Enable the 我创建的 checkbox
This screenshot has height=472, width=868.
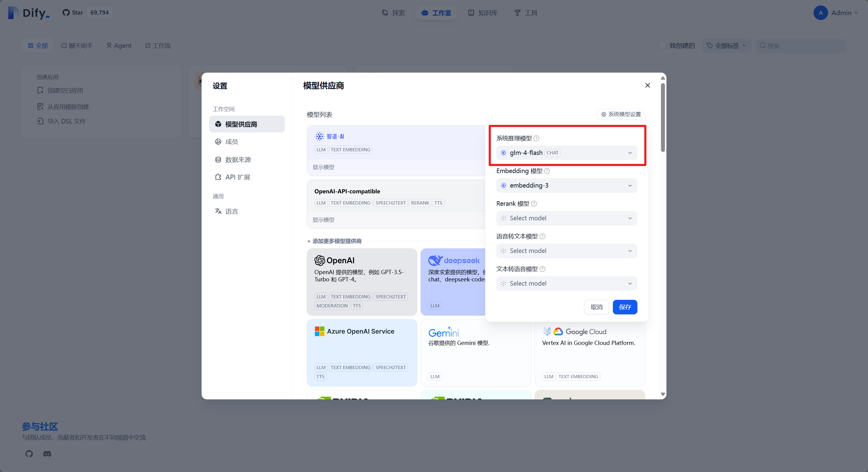(x=662, y=45)
